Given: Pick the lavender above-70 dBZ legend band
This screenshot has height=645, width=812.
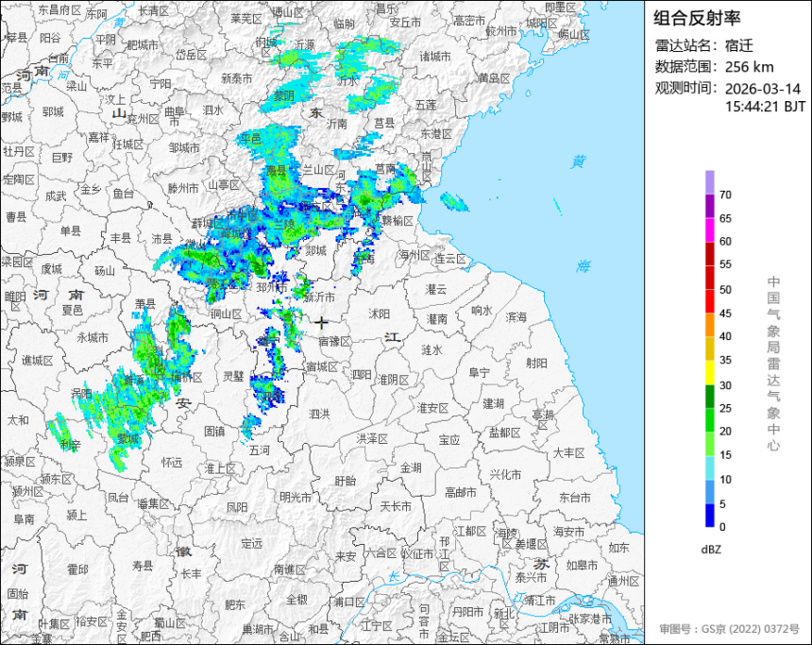Looking at the screenshot, I should click(709, 183).
